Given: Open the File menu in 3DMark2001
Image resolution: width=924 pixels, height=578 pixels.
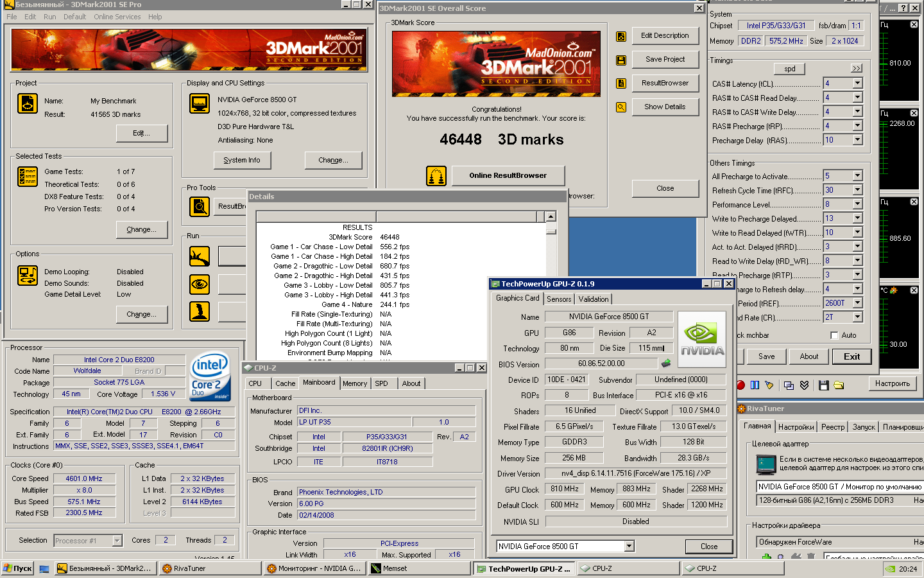Looking at the screenshot, I should pyautogui.click(x=12, y=17).
